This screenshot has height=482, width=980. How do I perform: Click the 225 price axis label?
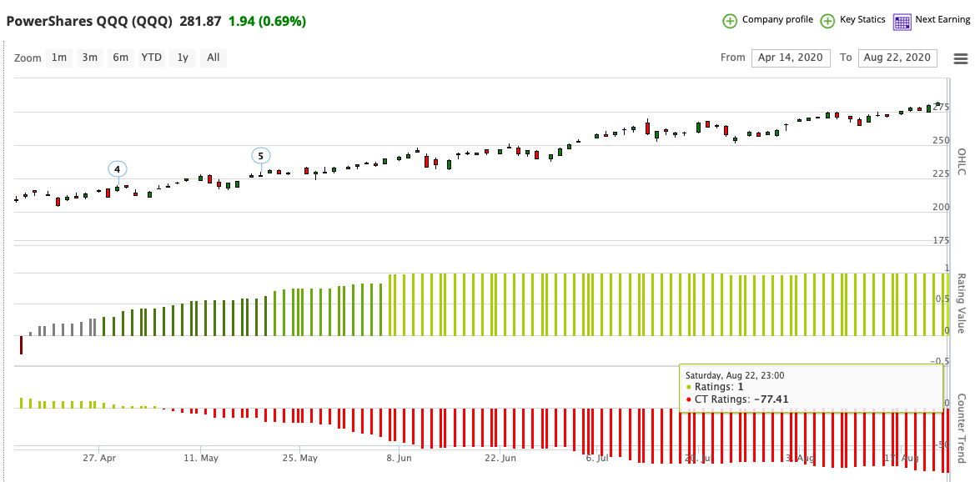(x=942, y=173)
